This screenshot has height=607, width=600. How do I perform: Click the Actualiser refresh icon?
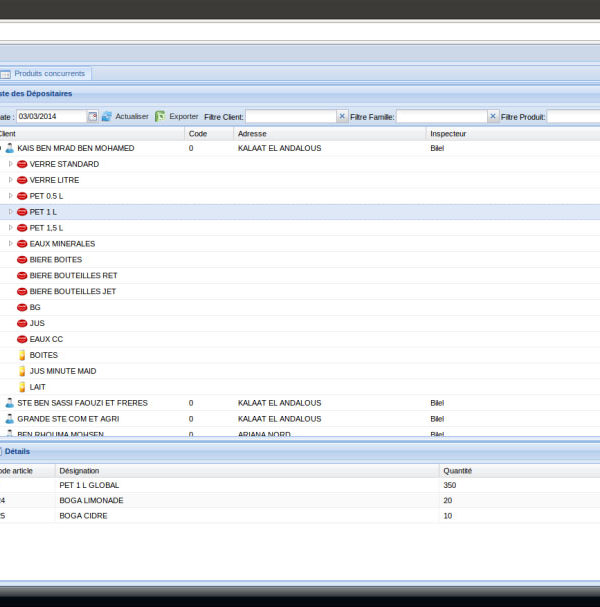point(107,117)
